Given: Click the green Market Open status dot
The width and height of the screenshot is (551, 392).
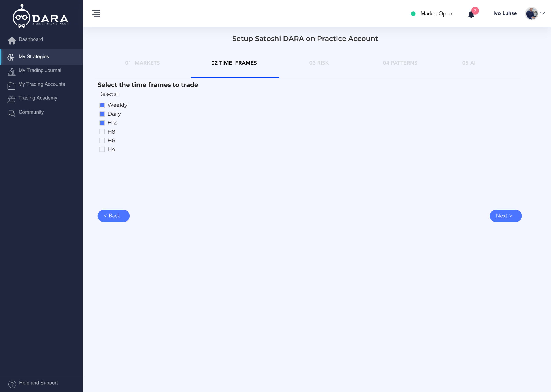Looking at the screenshot, I should point(413,14).
